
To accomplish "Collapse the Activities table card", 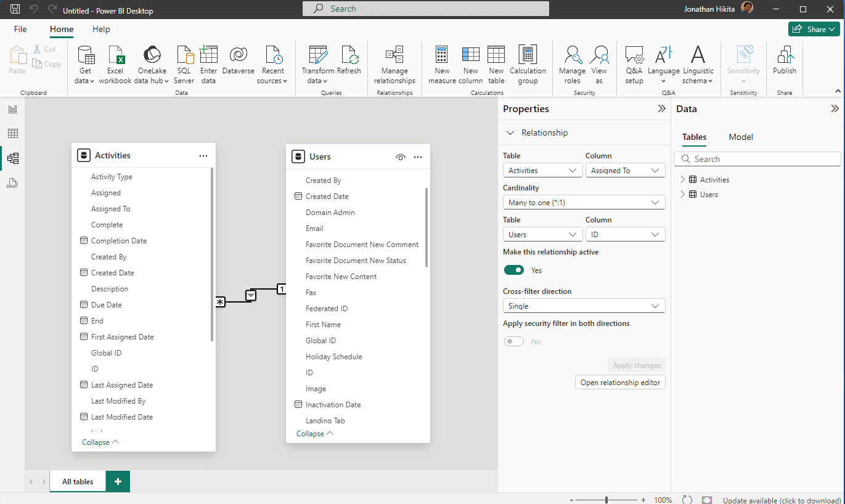I will click(100, 442).
